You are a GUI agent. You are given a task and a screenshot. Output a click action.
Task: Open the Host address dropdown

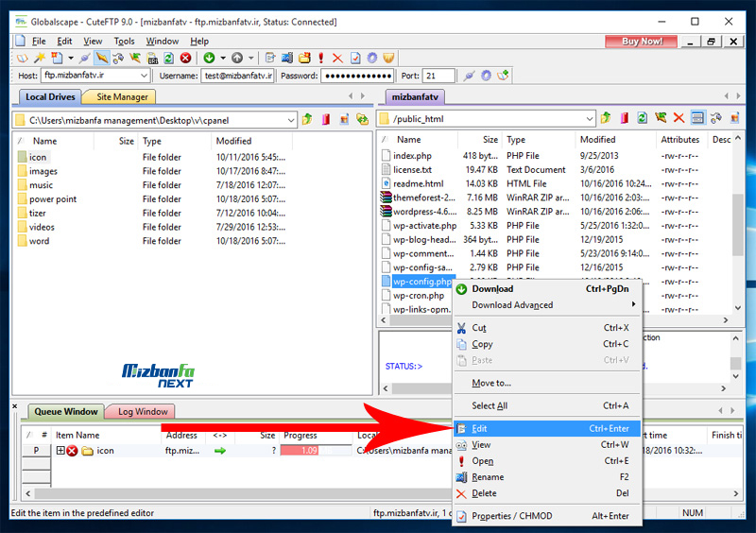tap(144, 76)
